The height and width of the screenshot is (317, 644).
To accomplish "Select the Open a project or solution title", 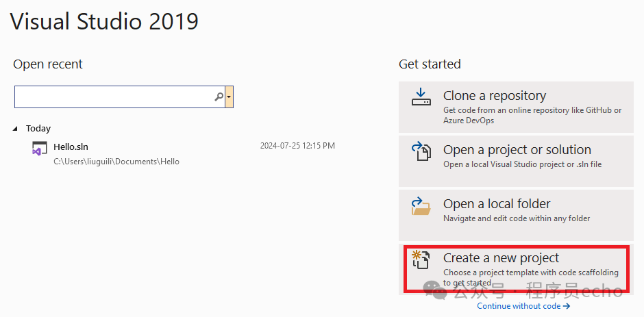I will (x=517, y=150).
